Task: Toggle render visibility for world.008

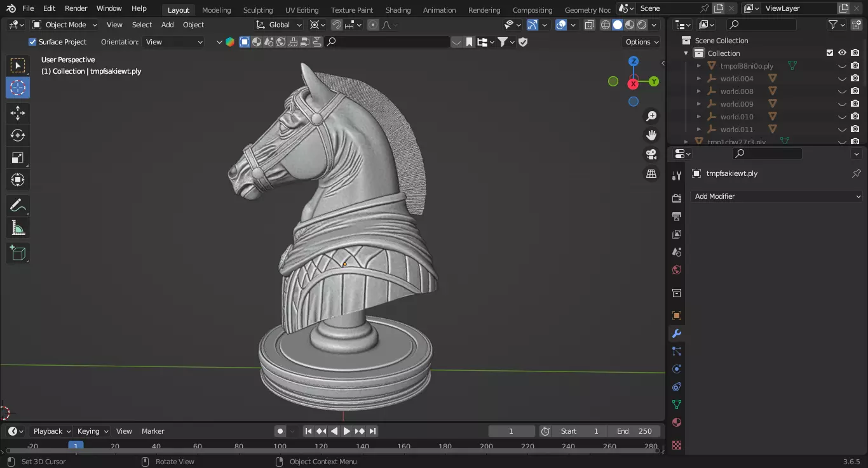Action: (855, 91)
